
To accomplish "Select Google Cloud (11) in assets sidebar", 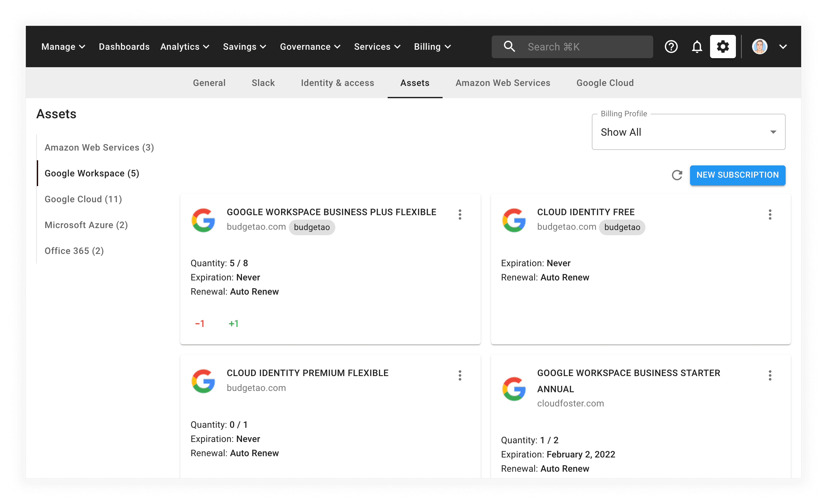I will (83, 199).
